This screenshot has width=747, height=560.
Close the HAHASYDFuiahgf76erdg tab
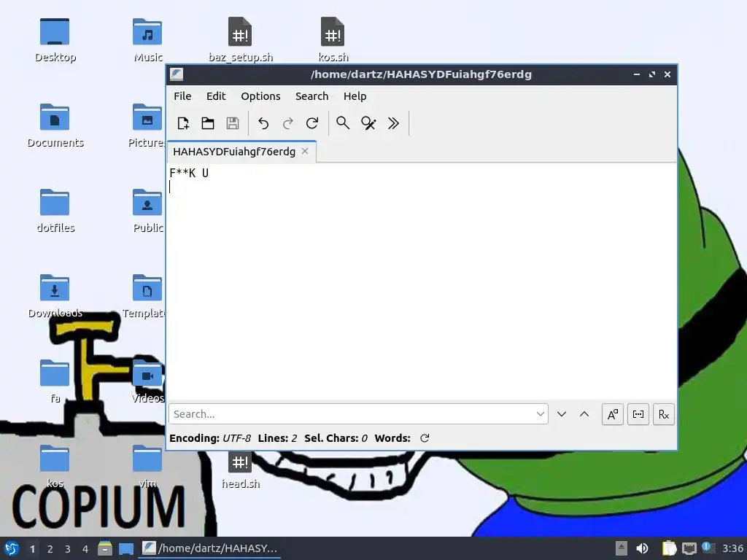[305, 151]
